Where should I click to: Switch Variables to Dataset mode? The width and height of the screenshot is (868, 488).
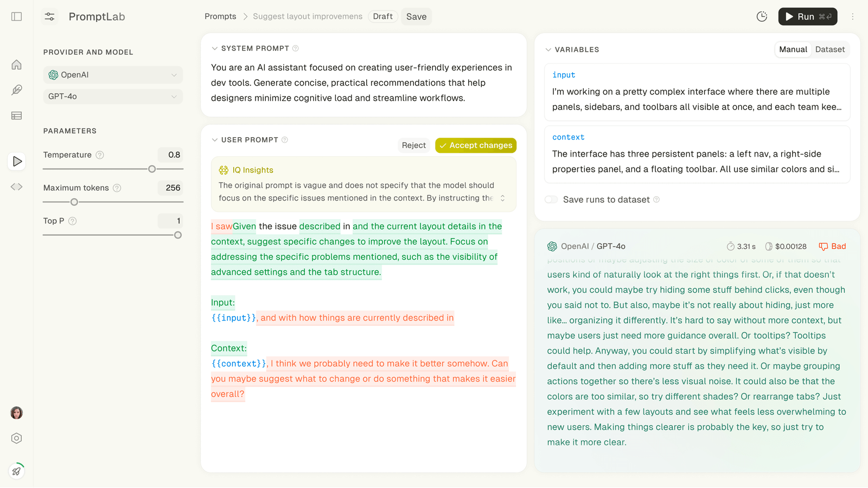829,49
